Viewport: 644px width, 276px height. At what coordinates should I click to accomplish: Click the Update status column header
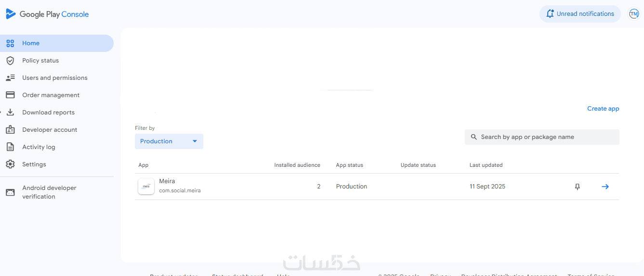[418, 165]
